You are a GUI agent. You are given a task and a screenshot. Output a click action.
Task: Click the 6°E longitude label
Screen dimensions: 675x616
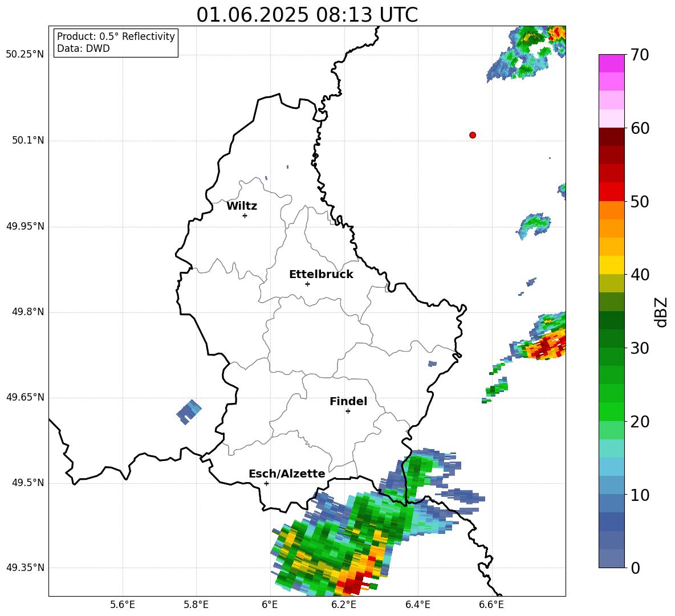[270, 605]
